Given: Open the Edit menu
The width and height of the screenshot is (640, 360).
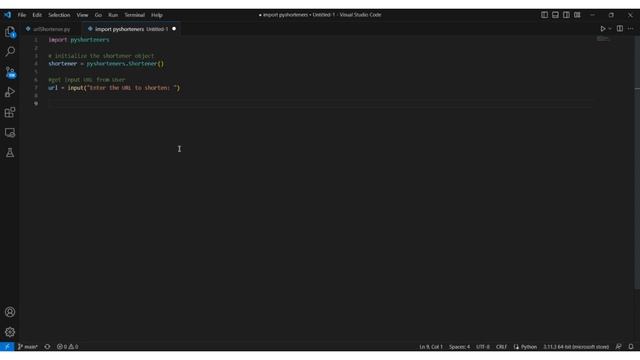Looking at the screenshot, I should click(x=37, y=15).
